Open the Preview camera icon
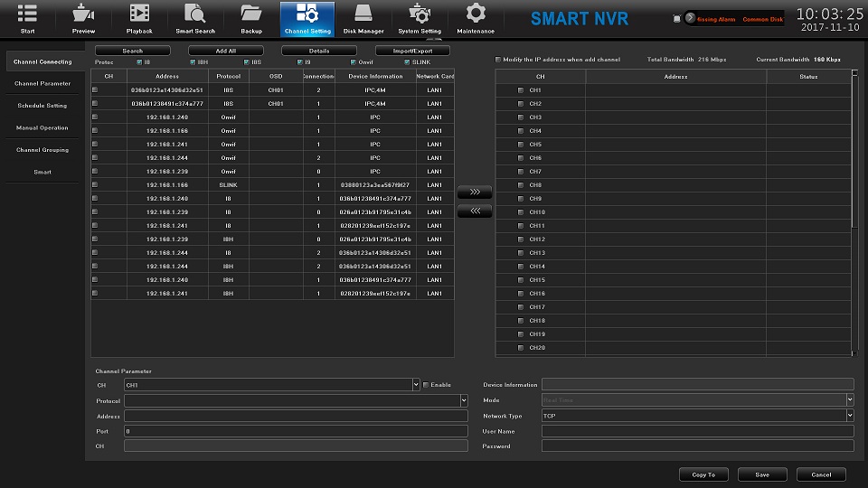The width and height of the screenshot is (868, 488). [83, 14]
